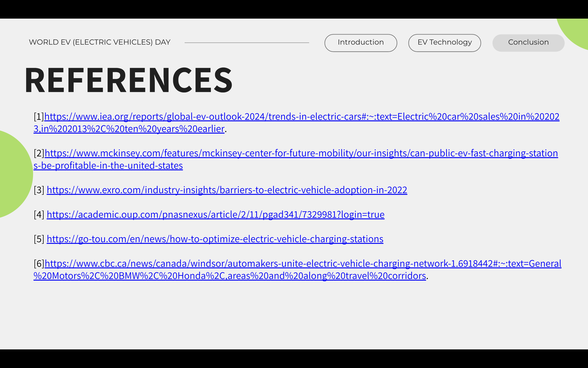Click the [3] reference number label

pyautogui.click(x=39, y=190)
